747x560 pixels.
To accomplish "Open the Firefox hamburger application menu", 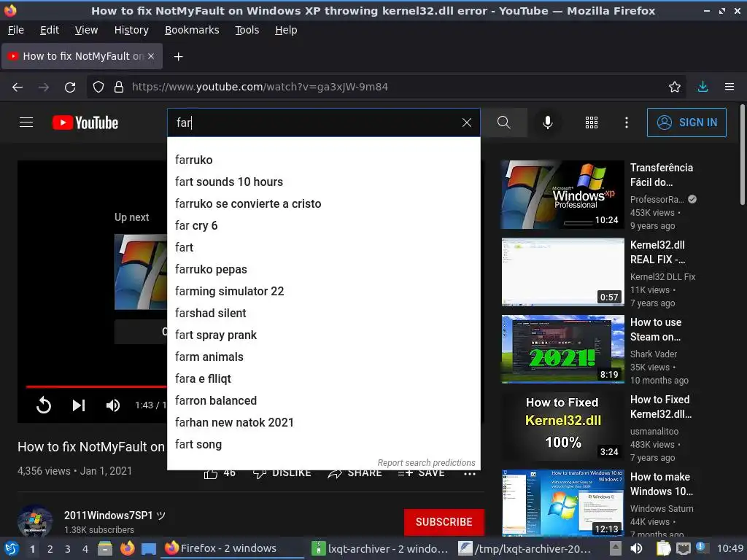I will tap(729, 87).
